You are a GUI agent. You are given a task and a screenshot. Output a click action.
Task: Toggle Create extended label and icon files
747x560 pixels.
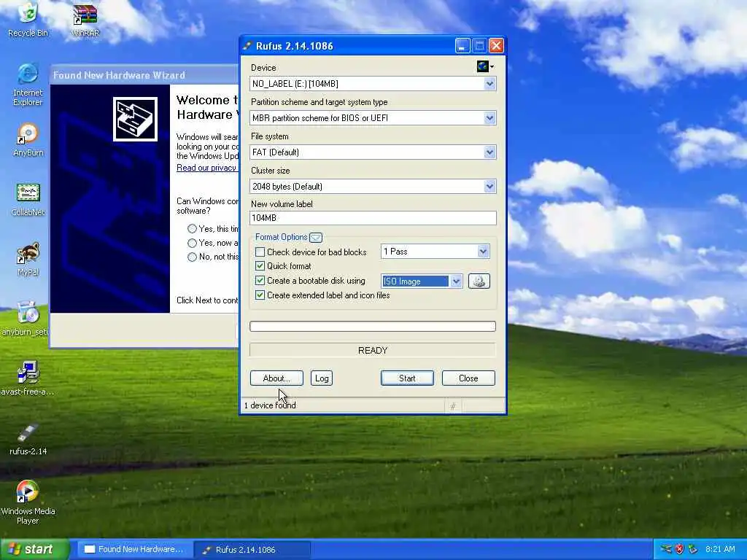[x=260, y=295]
